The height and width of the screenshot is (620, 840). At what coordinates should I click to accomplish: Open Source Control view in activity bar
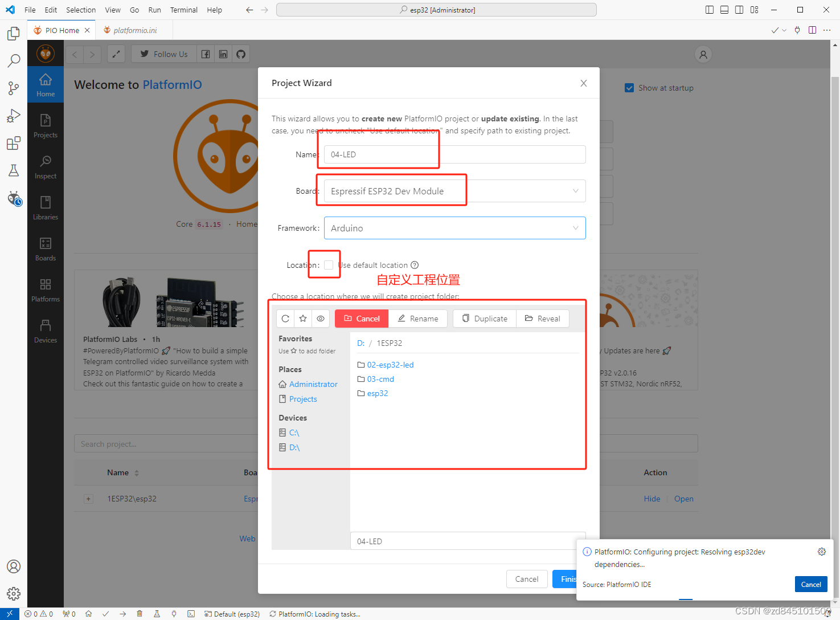tap(14, 88)
